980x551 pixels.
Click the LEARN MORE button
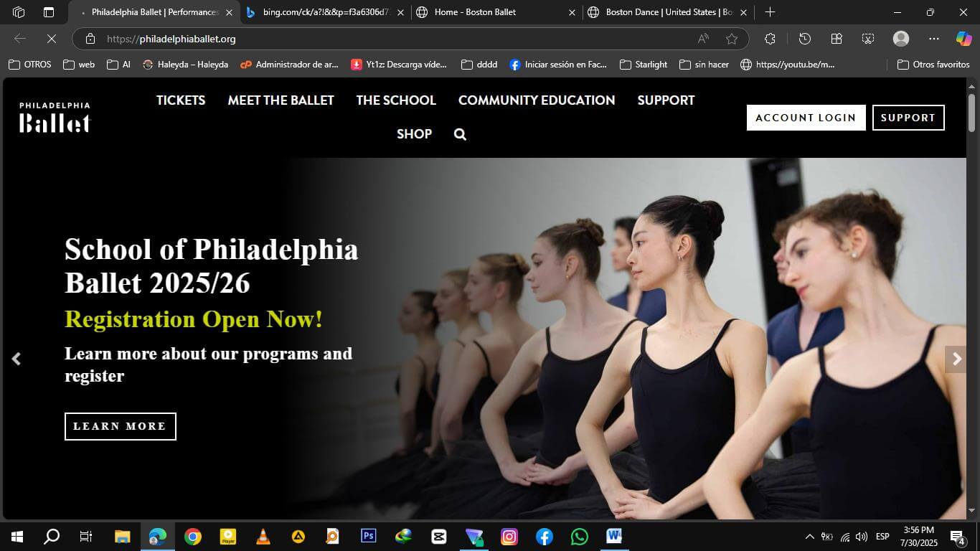pos(120,426)
